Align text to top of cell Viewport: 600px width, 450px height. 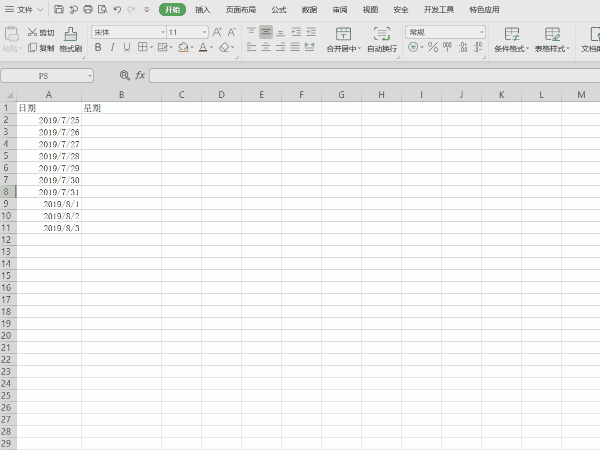click(x=251, y=32)
